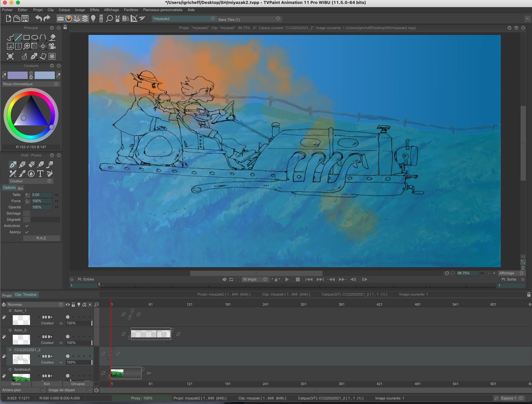
Task: Open the Espace 1 workspace dropdown
Action: click(x=512, y=398)
